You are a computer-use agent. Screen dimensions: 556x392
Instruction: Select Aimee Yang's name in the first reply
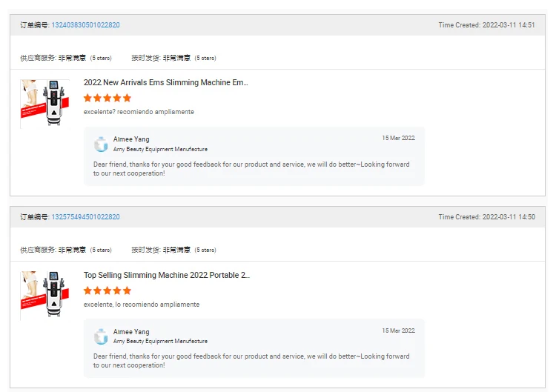(131, 139)
